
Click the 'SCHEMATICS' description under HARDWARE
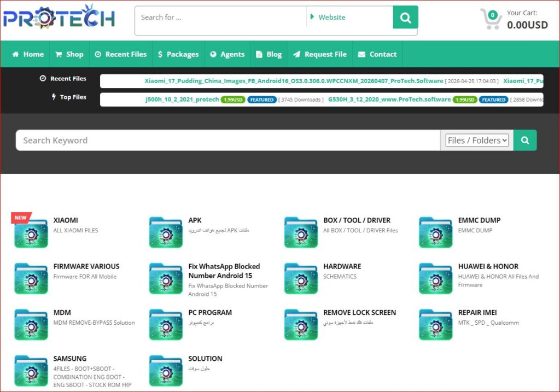pos(340,276)
